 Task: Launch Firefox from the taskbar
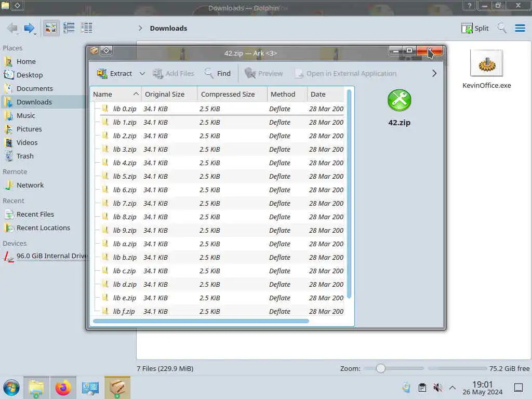(x=63, y=388)
